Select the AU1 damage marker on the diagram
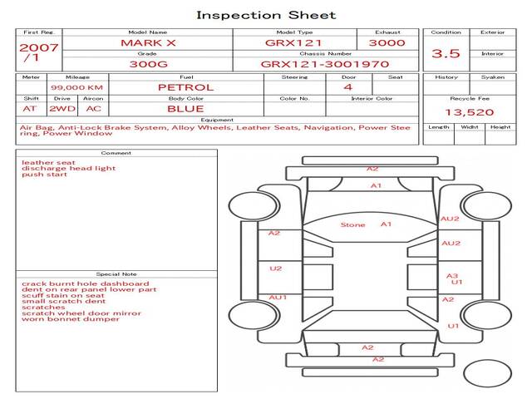The width and height of the screenshot is (532, 399). [278, 297]
